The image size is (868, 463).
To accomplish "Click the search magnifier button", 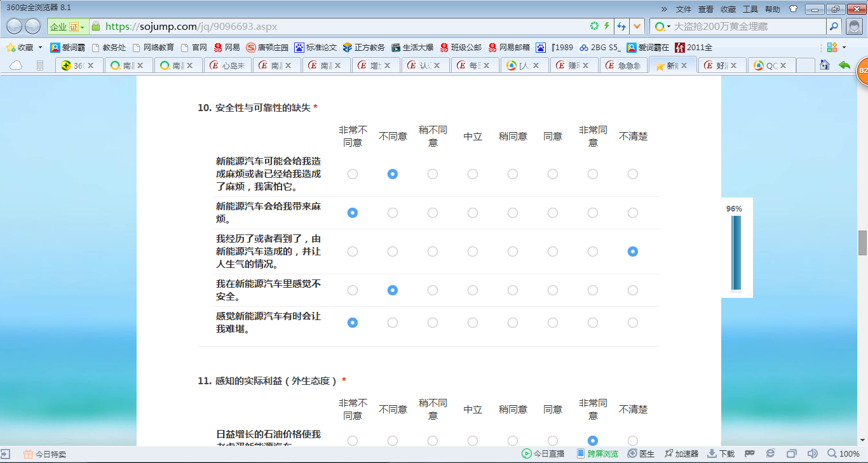I will (834, 26).
